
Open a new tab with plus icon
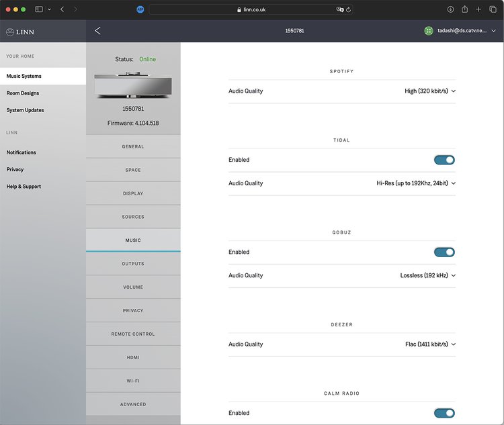point(478,9)
